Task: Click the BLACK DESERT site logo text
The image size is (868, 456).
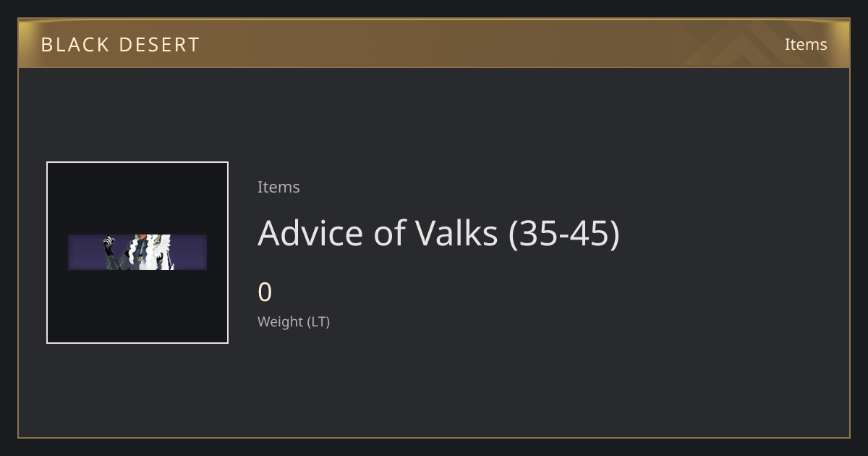Action: point(120,45)
